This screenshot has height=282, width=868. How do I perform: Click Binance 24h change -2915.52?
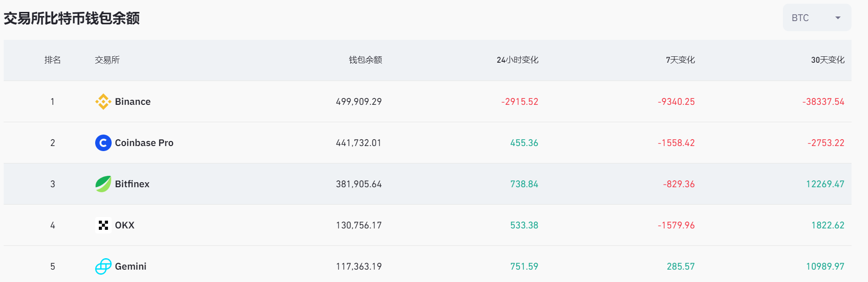[x=520, y=102]
